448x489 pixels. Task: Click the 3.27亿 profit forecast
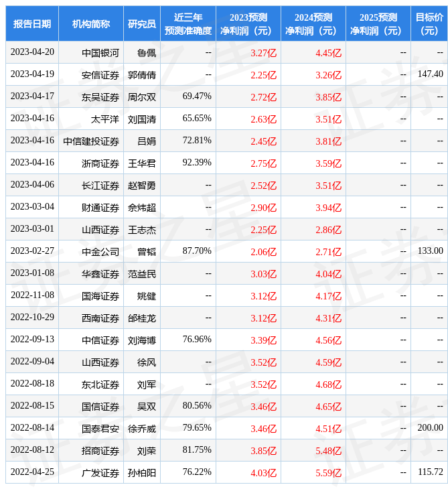click(x=263, y=53)
